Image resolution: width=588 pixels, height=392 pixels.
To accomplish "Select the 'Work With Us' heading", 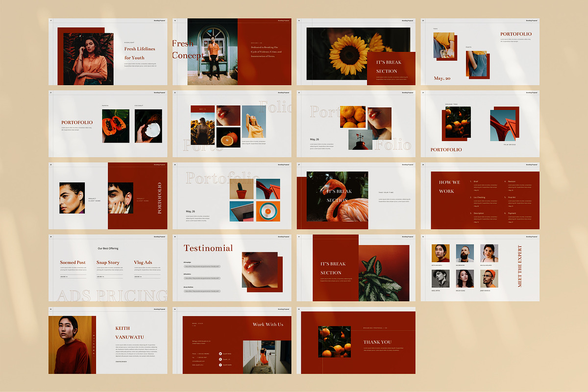I will coord(268,324).
